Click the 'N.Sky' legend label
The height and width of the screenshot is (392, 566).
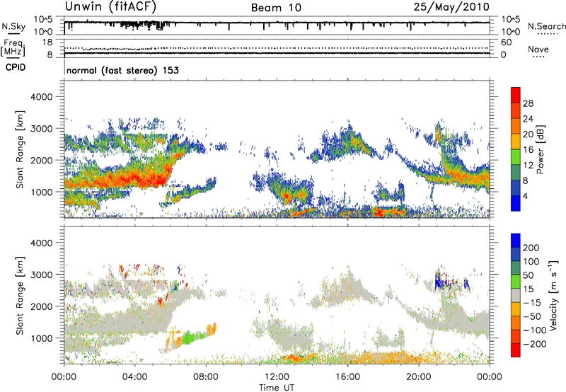click(x=13, y=26)
